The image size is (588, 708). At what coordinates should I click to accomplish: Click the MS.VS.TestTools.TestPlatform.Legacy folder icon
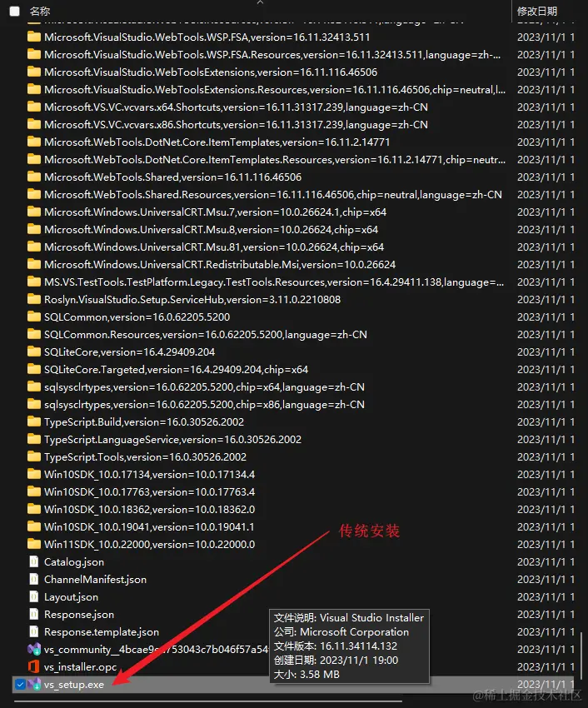[34, 282]
